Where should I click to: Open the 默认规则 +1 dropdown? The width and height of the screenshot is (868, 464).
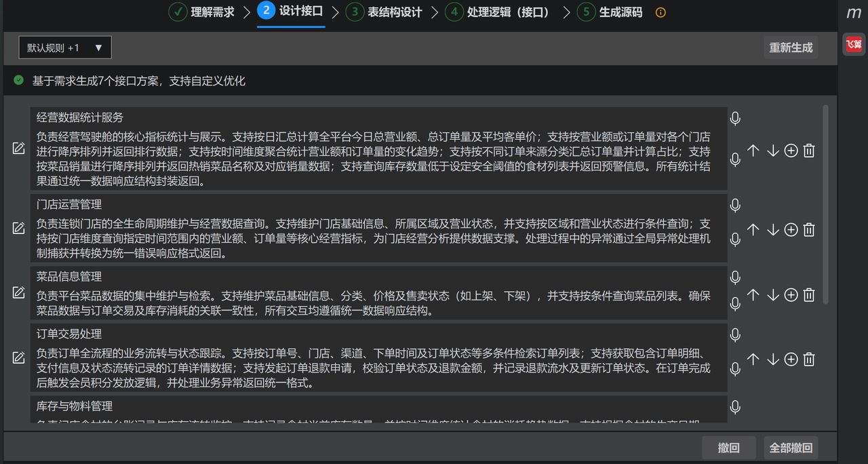65,47
